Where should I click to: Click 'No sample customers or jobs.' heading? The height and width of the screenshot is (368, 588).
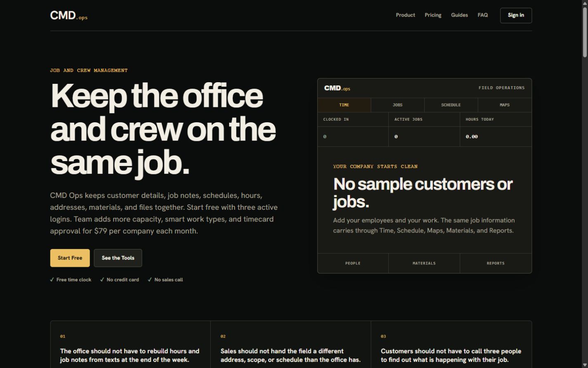423,193
